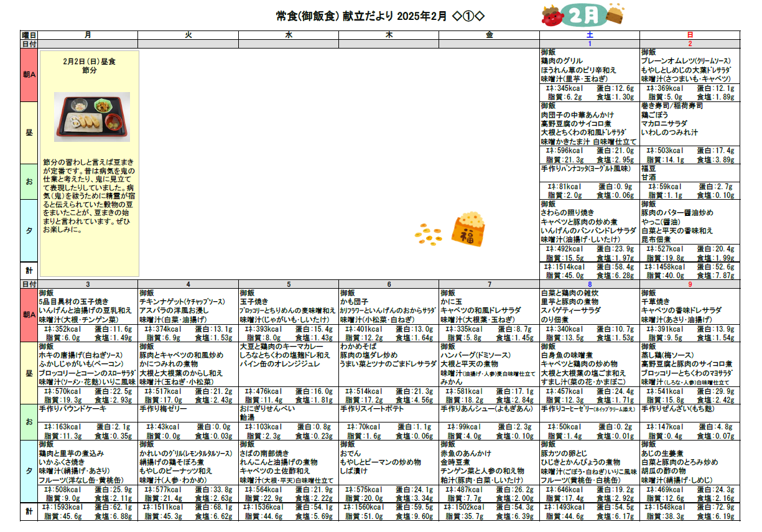Click the blue date number 8
This screenshot has width=762, height=532.
point(589,284)
